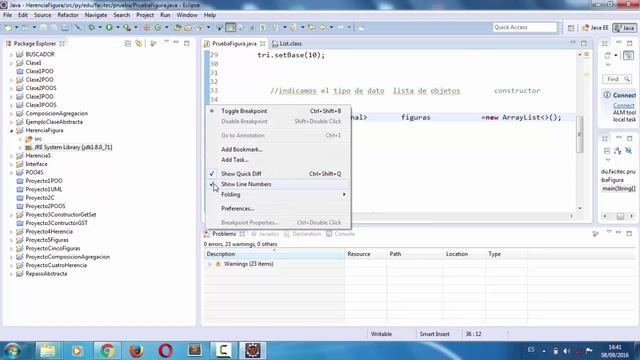The width and height of the screenshot is (640, 360).
Task: Open the Open Perspective icon
Action: coord(571,28)
